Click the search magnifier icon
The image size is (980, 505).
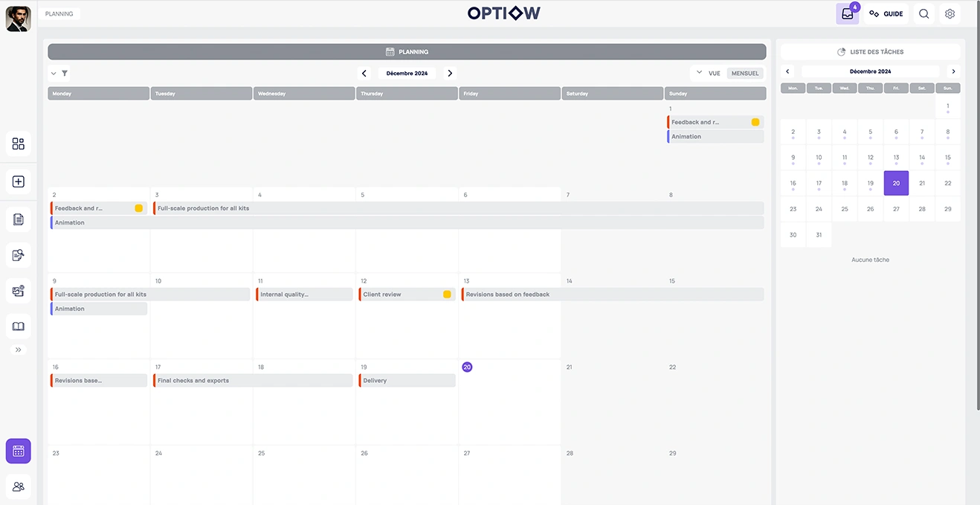tap(923, 13)
